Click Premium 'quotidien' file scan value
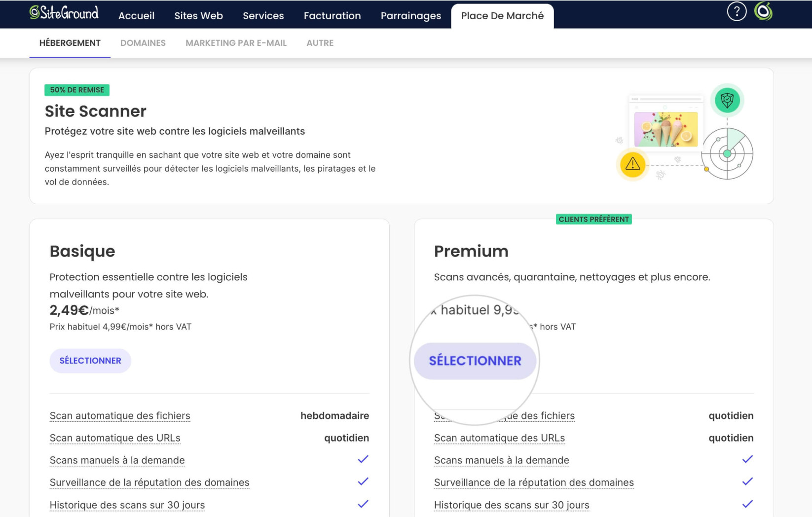Viewport: 812px width, 517px height. [731, 415]
